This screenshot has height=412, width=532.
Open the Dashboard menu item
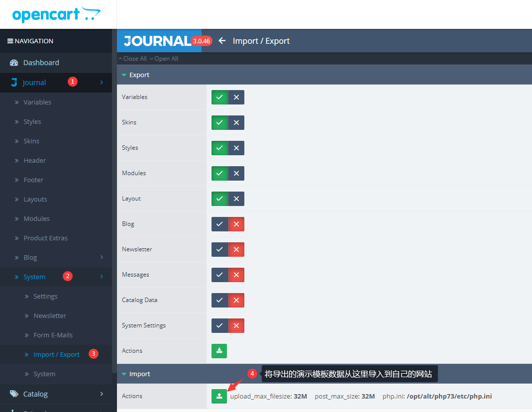click(56, 63)
